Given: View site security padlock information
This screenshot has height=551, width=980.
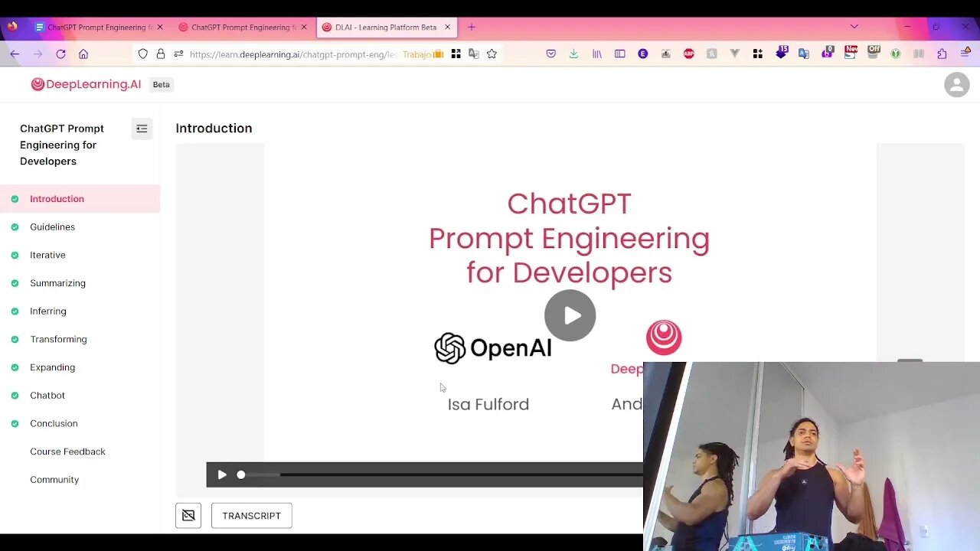Looking at the screenshot, I should (161, 54).
